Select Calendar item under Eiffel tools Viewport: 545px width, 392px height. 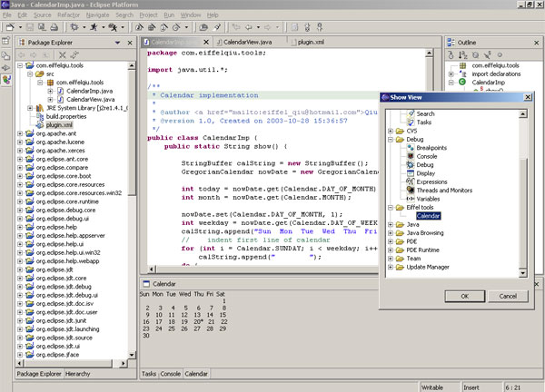pos(428,216)
